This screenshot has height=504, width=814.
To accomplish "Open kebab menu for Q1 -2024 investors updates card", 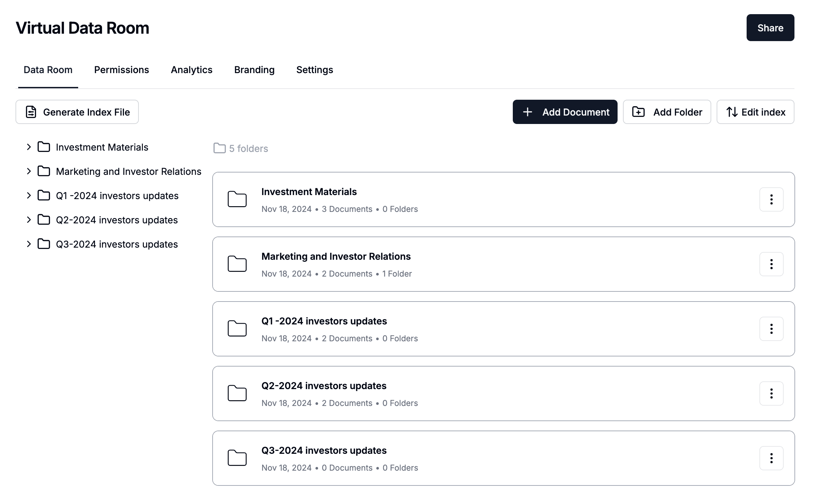I will 771,329.
